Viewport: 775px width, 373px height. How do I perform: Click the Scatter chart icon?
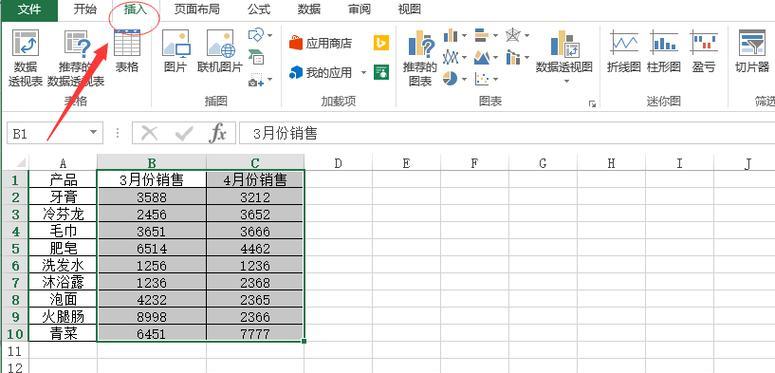(481, 79)
